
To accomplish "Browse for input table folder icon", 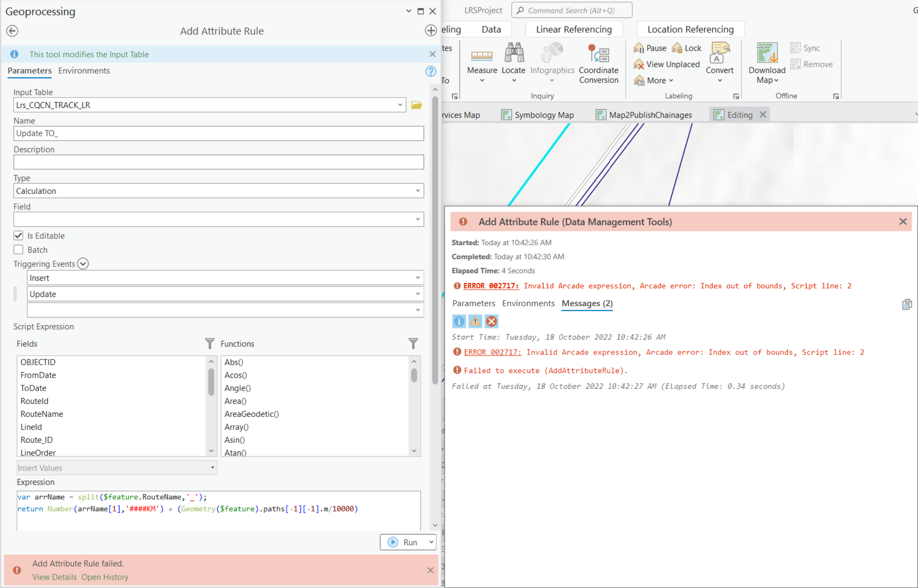I will (x=416, y=105).
